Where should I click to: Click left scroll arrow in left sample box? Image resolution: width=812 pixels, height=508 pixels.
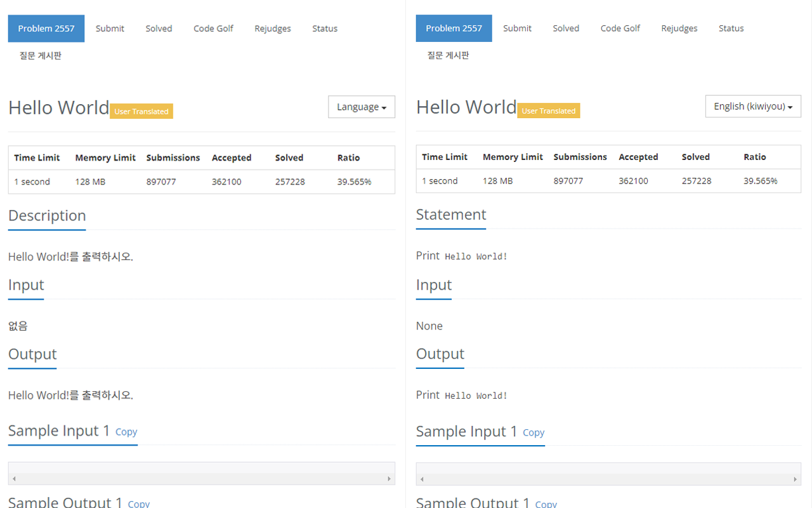[14, 479]
